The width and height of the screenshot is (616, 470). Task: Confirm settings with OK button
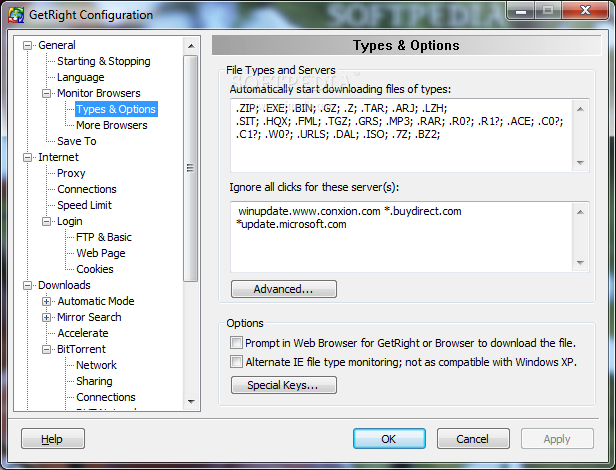point(389,439)
